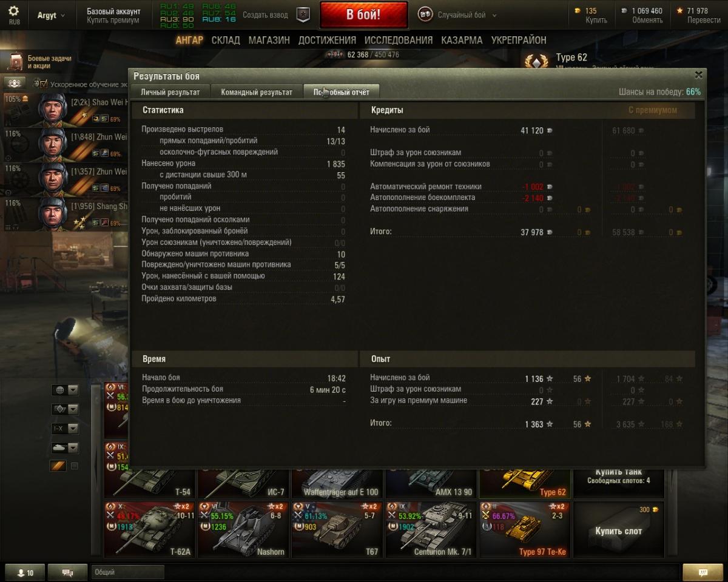Open the chat channels button

tap(68, 572)
